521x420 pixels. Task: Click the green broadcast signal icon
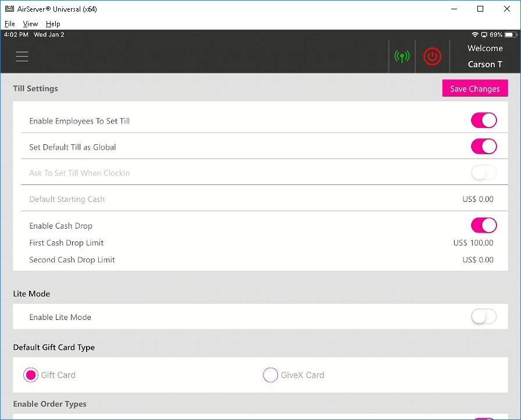402,56
